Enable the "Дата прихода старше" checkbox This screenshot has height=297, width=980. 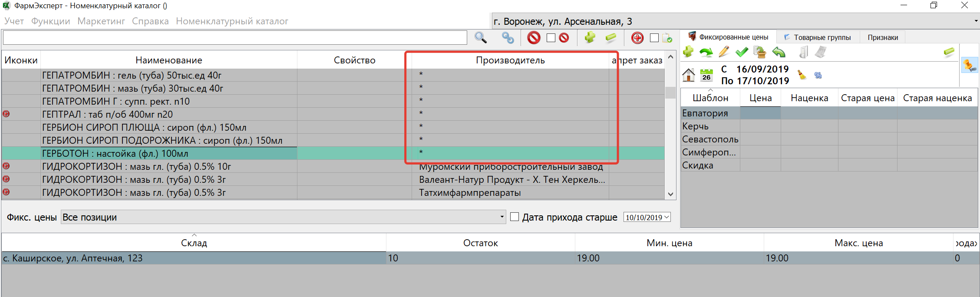515,217
